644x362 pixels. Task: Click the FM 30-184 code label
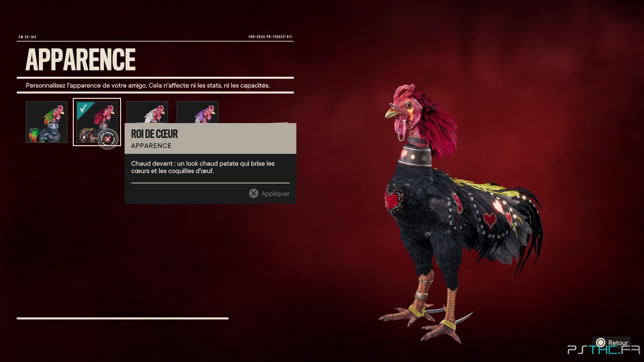tap(27, 37)
